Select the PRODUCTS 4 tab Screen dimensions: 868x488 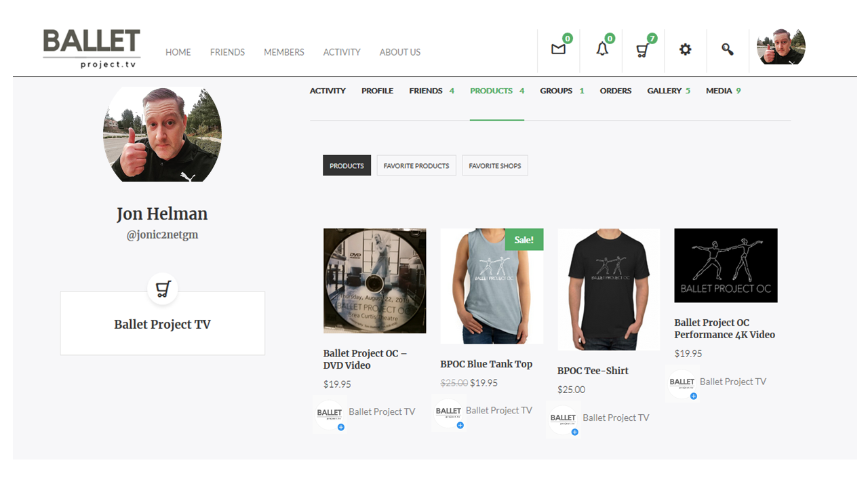pos(497,91)
